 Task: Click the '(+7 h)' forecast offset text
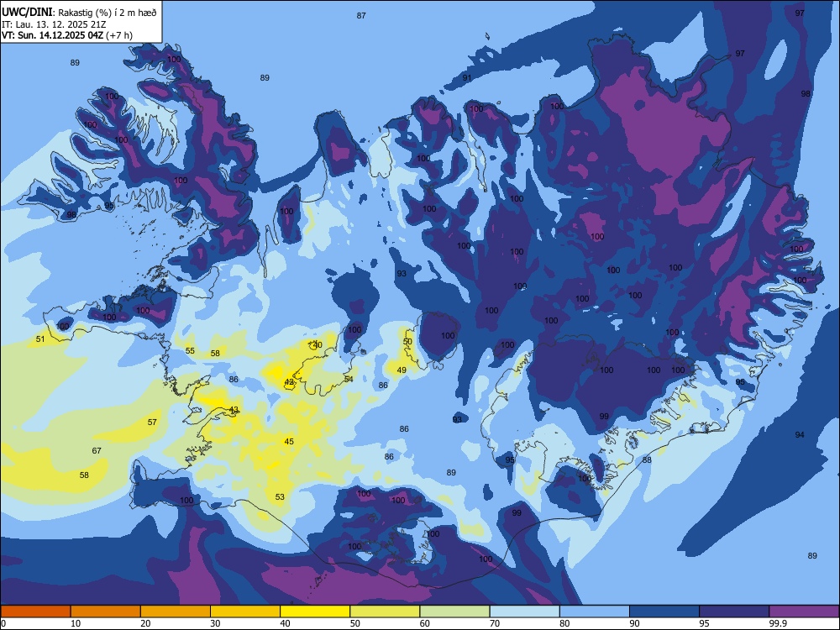119,35
